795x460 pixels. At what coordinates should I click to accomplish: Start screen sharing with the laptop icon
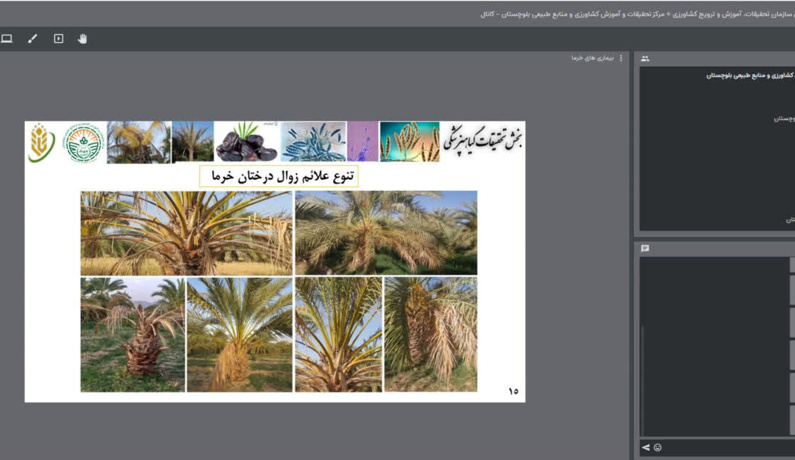(x=7, y=39)
